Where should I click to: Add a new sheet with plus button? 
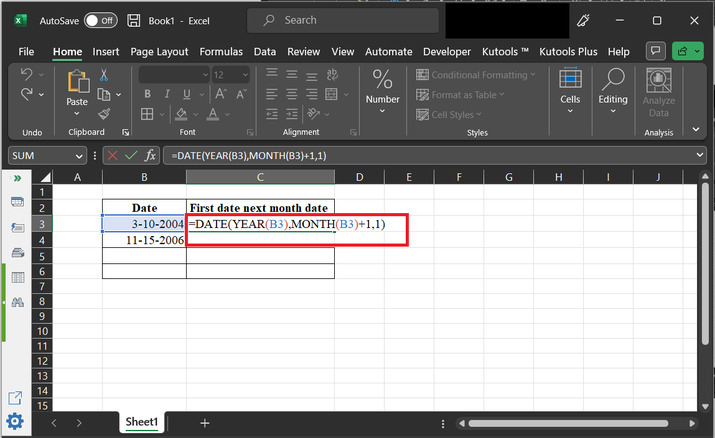pyautogui.click(x=205, y=423)
